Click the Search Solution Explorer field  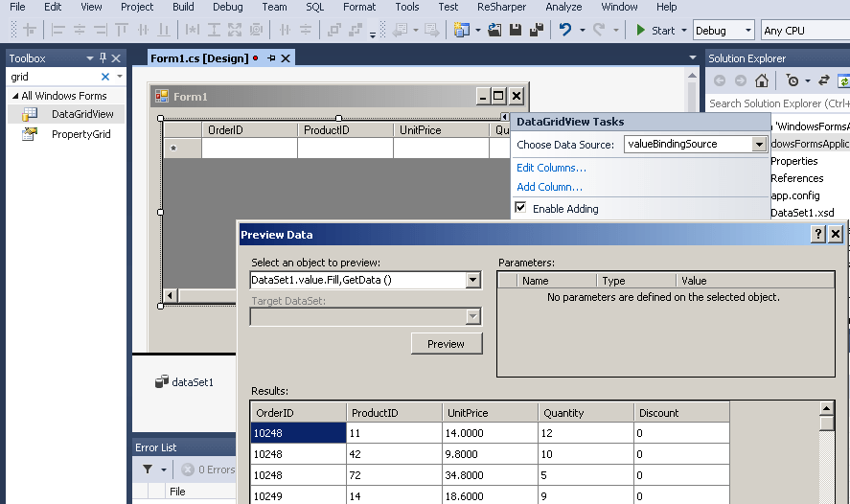[x=778, y=103]
